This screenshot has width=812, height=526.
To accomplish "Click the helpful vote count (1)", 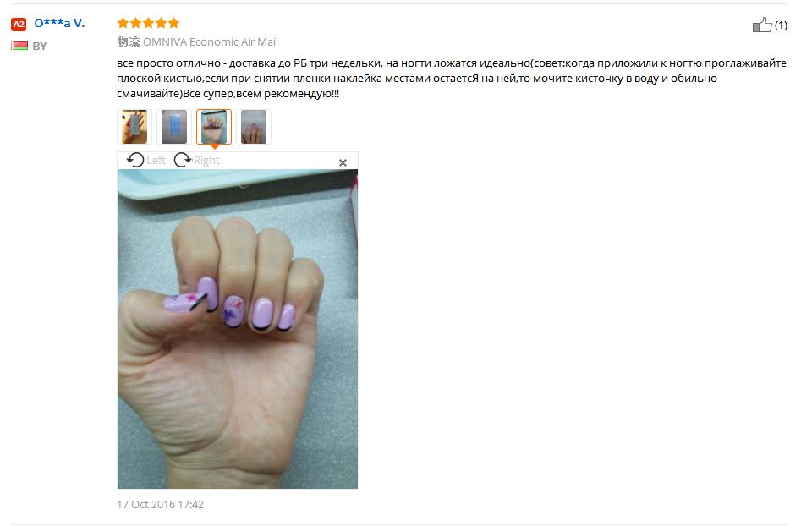I will click(x=781, y=25).
